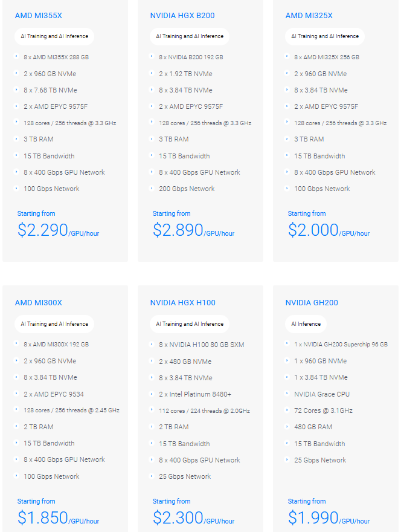Select the AMD MI300X heading link

(39, 303)
